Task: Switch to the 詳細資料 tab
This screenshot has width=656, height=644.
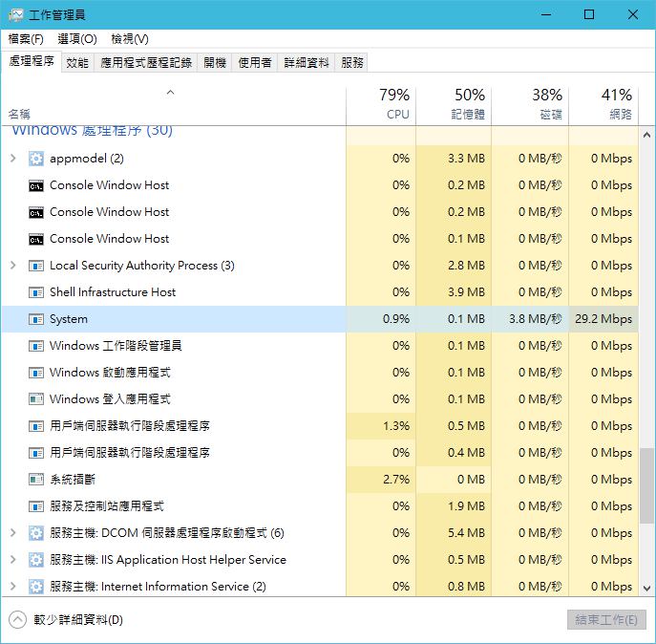Action: coord(307,63)
